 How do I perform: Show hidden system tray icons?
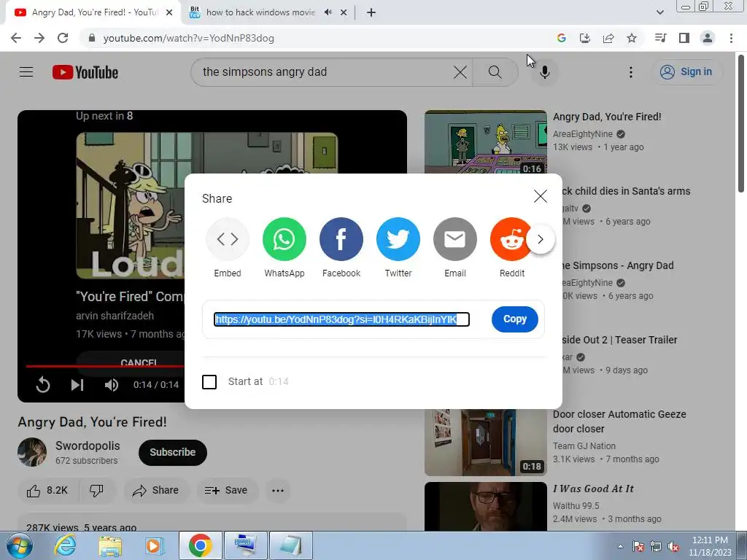pos(620,546)
